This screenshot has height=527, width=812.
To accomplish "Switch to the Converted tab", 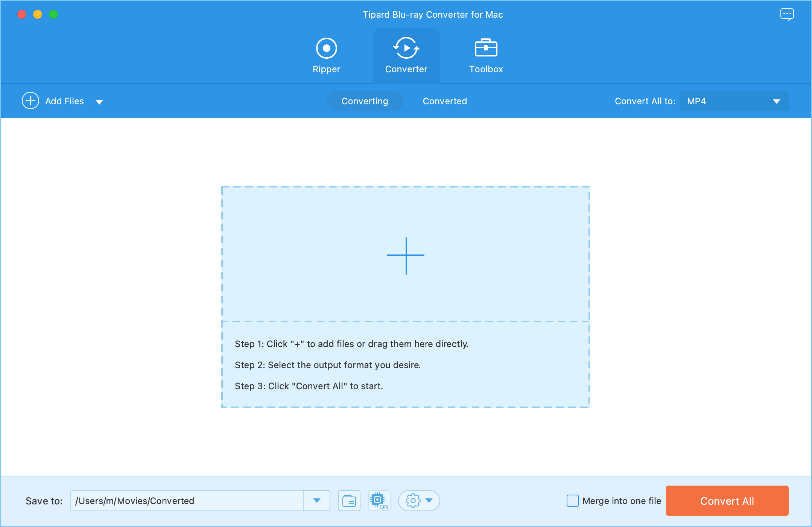I will click(444, 101).
